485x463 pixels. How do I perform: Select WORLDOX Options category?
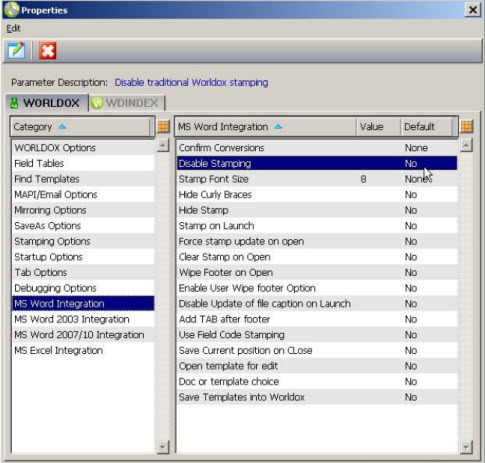tap(83, 148)
